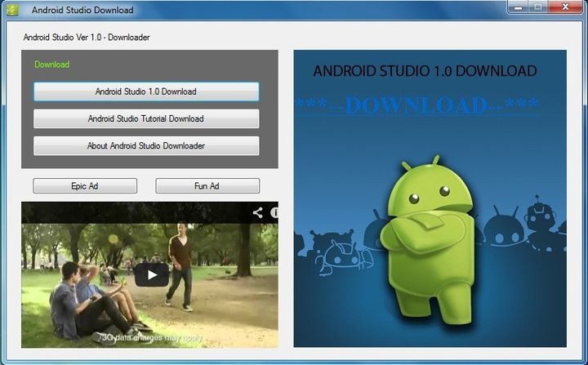Open Android Studio Tutorial Download
Screen dimensions: 588x365
[x=146, y=118]
